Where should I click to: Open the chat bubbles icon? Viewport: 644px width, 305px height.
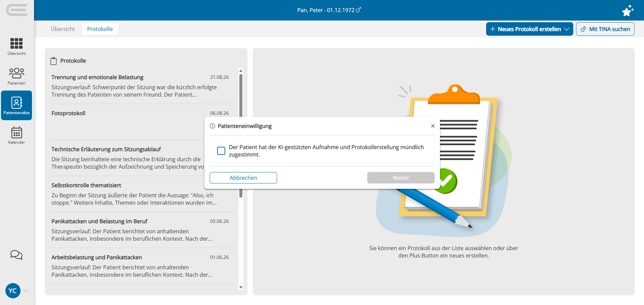coord(16,255)
